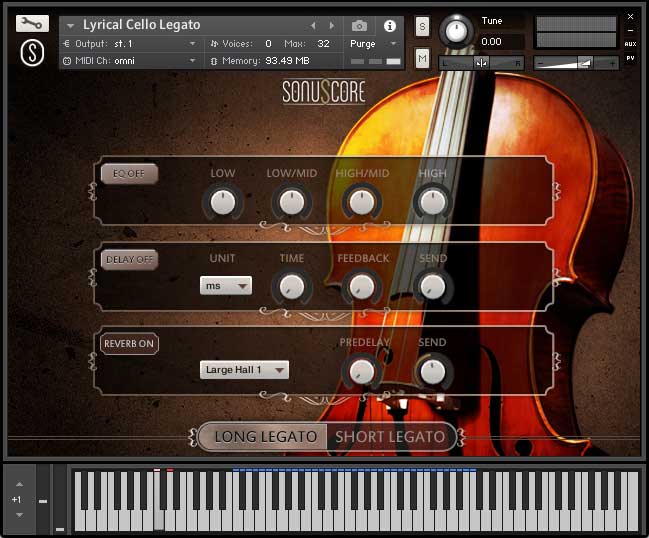Adjust the volume slider handle

coord(585,62)
